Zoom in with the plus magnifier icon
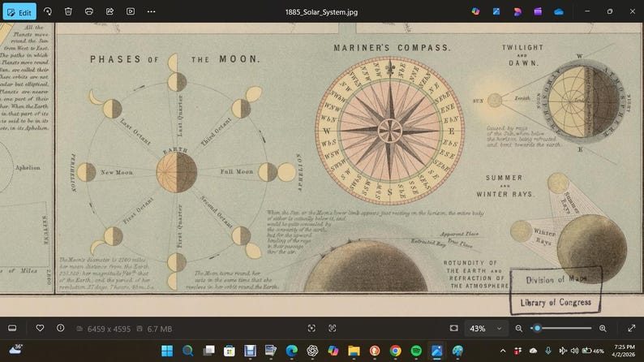Viewport: 644px width, 362px height. tap(603, 328)
